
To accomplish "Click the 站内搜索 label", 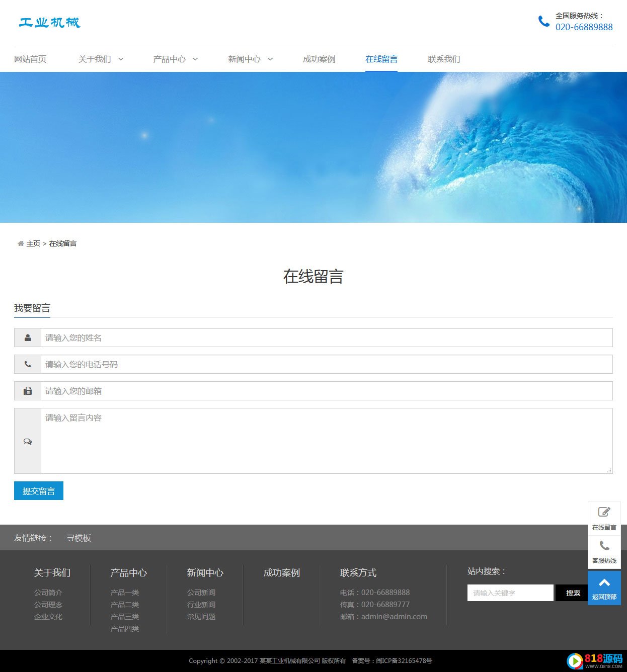I will (487, 571).
